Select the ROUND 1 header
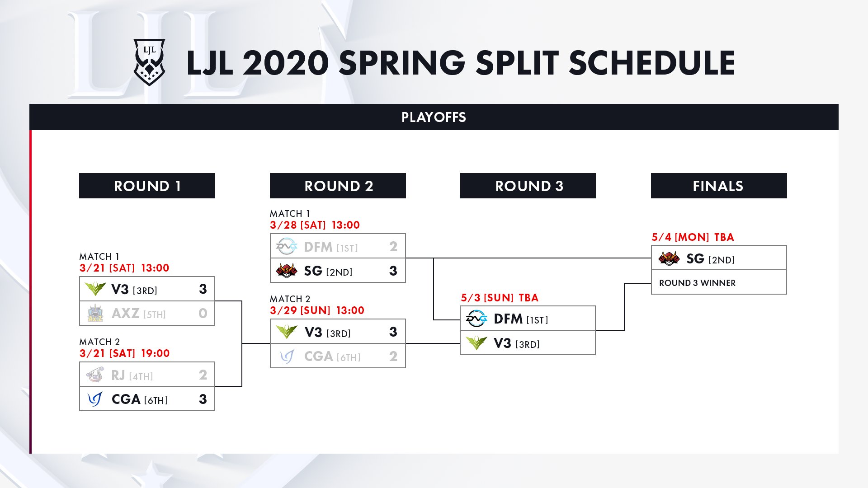This screenshot has height=488, width=868. 147,186
